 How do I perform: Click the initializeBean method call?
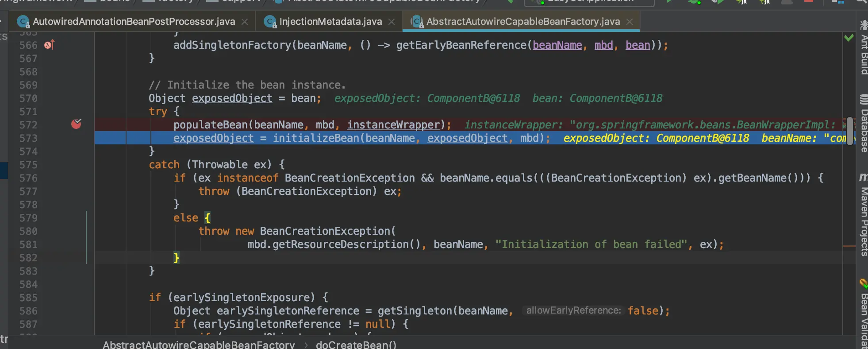[316, 138]
